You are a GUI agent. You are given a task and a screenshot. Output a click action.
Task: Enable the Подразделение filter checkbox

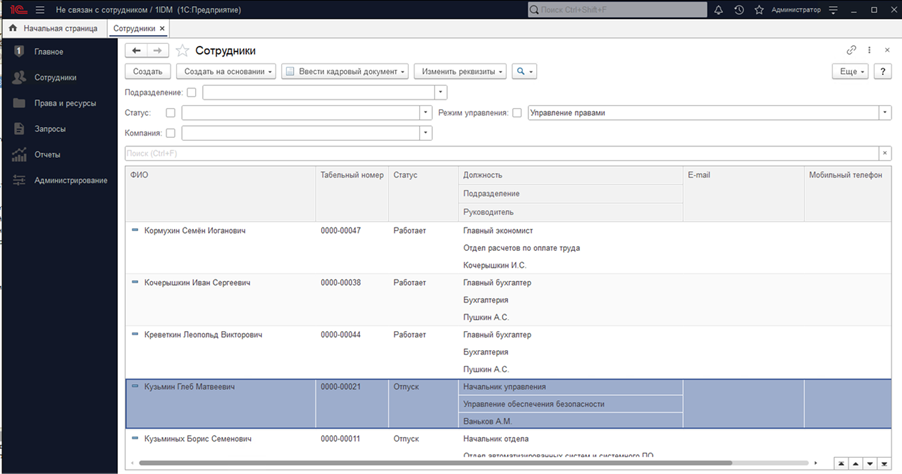191,93
